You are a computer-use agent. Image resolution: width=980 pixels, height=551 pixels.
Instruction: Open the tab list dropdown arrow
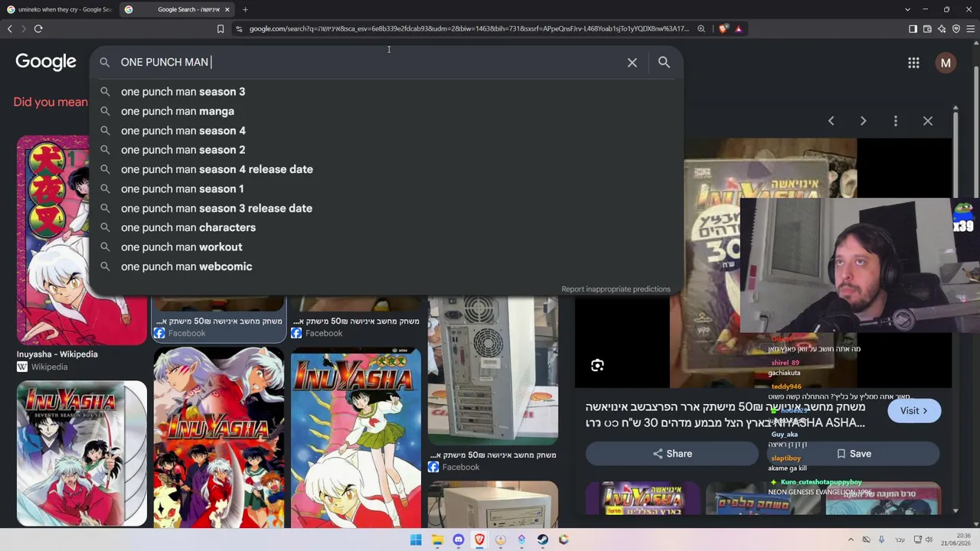point(907,9)
